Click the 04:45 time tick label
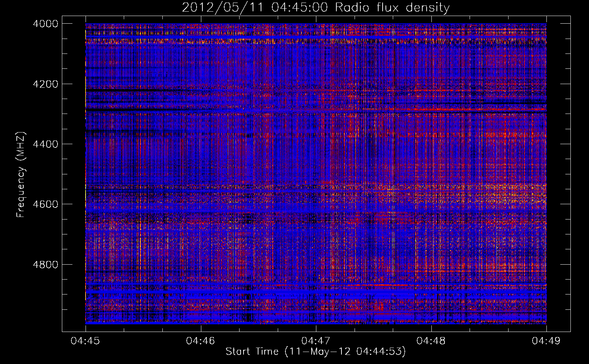The height and width of the screenshot is (364, 589). [x=85, y=341]
